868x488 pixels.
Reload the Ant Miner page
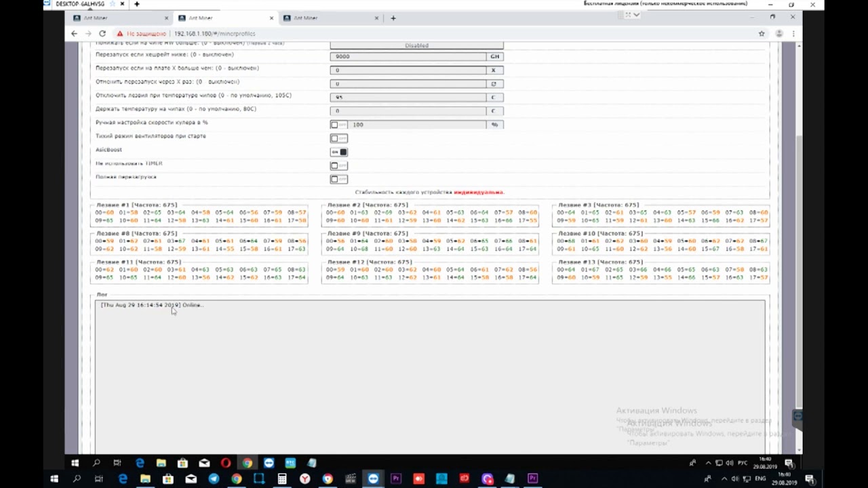[x=102, y=33]
